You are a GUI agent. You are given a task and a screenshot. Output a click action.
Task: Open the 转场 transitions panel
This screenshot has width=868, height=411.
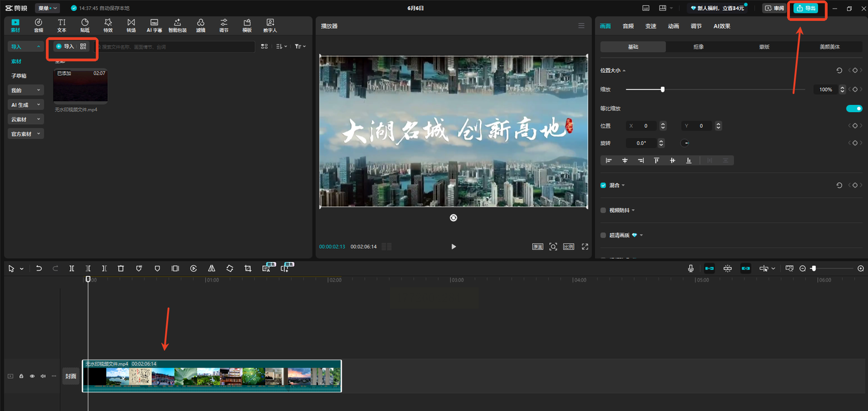point(131,25)
